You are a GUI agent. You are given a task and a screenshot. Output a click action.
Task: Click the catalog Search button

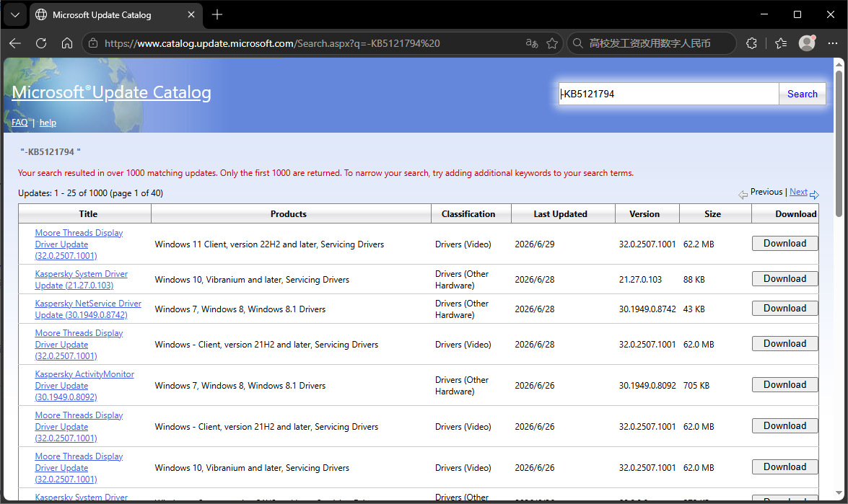click(802, 94)
